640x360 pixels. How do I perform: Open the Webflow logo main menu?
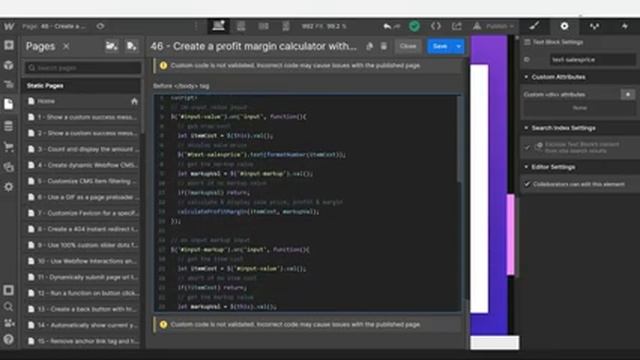coord(9,27)
